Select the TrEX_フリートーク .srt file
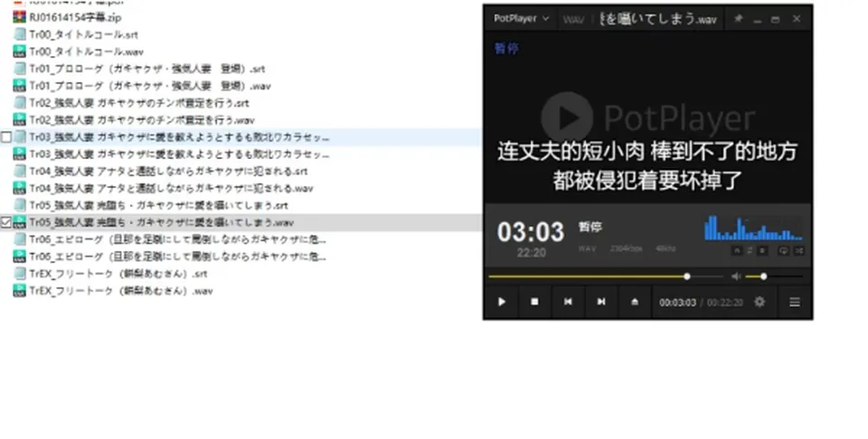Screen dimensions: 868x439 [110, 274]
